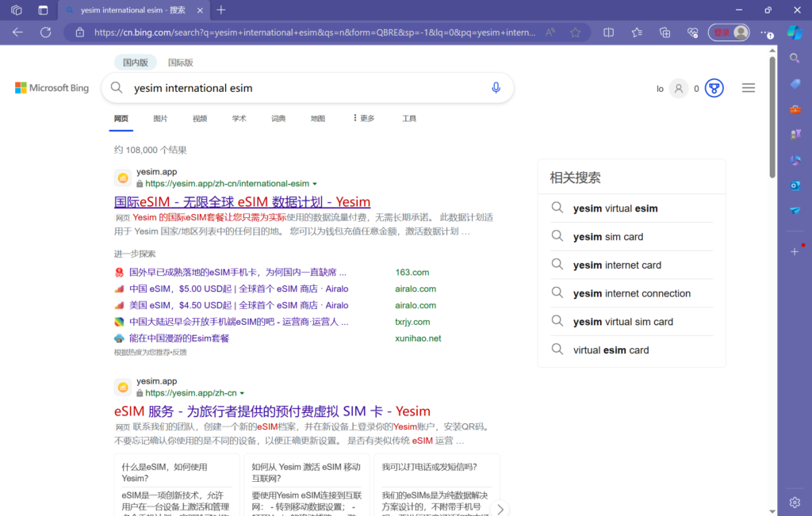812x516 pixels.
Task: Open Copilot in the sidebar
Action: [x=795, y=32]
